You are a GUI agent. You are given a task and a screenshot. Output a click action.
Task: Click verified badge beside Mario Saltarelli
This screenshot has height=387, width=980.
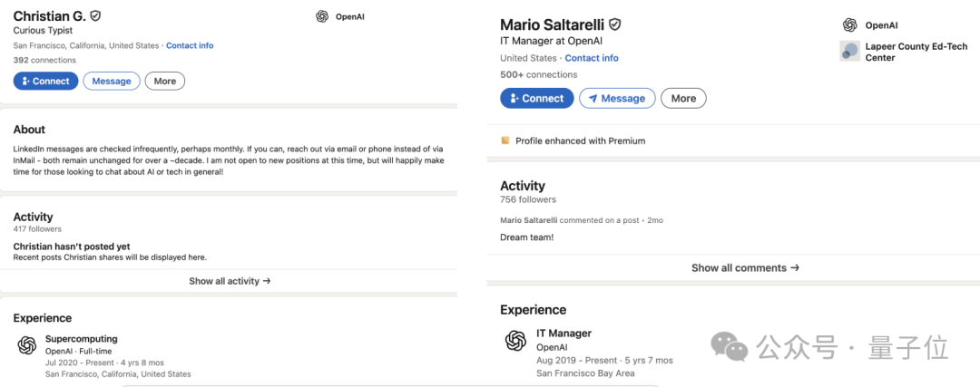(614, 24)
